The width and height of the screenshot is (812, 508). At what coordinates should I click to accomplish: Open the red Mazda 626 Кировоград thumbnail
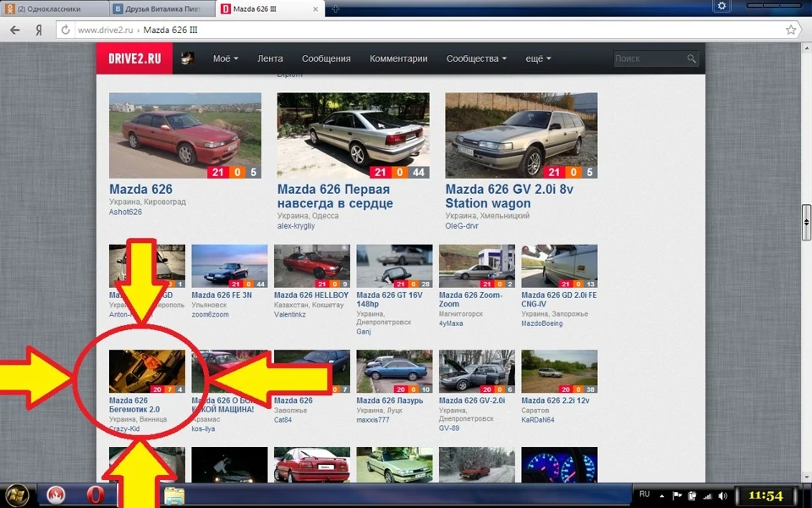[185, 135]
